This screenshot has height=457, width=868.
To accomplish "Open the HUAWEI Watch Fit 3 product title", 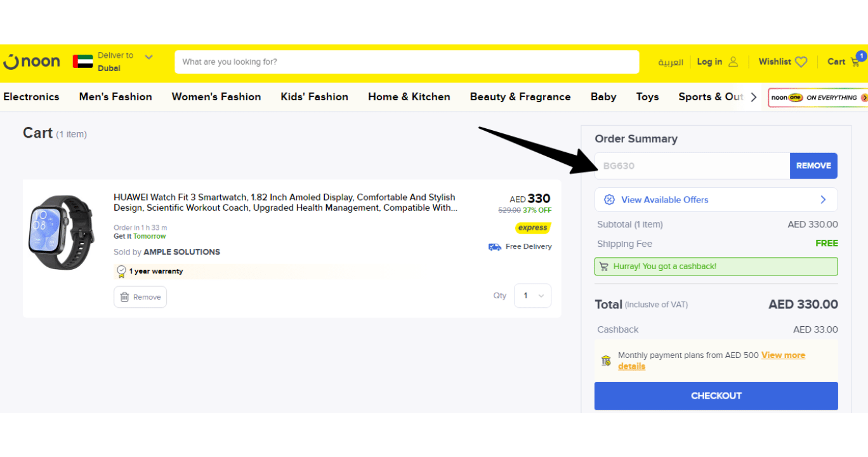I will [x=286, y=202].
